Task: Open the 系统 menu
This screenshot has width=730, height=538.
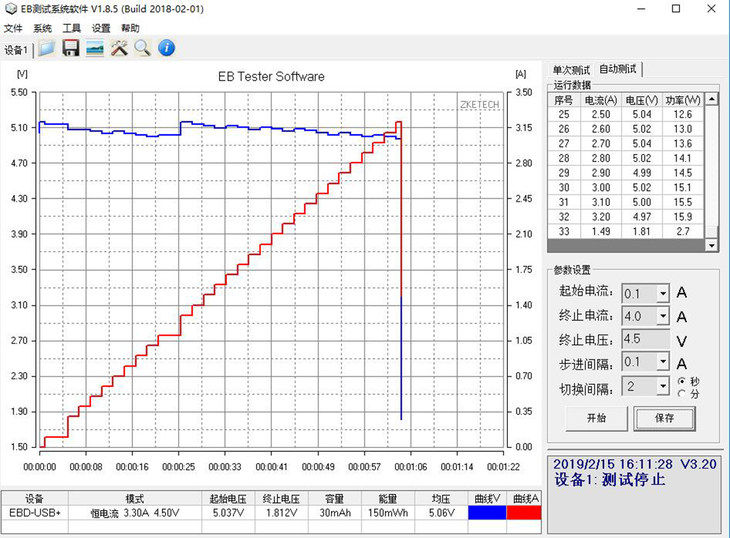Action: point(42,28)
